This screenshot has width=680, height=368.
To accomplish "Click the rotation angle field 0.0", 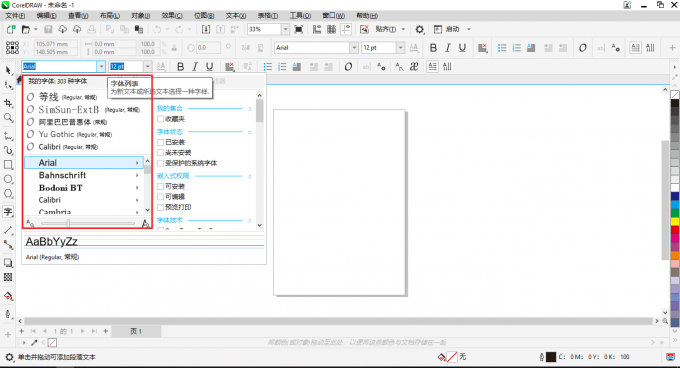I will [208, 48].
